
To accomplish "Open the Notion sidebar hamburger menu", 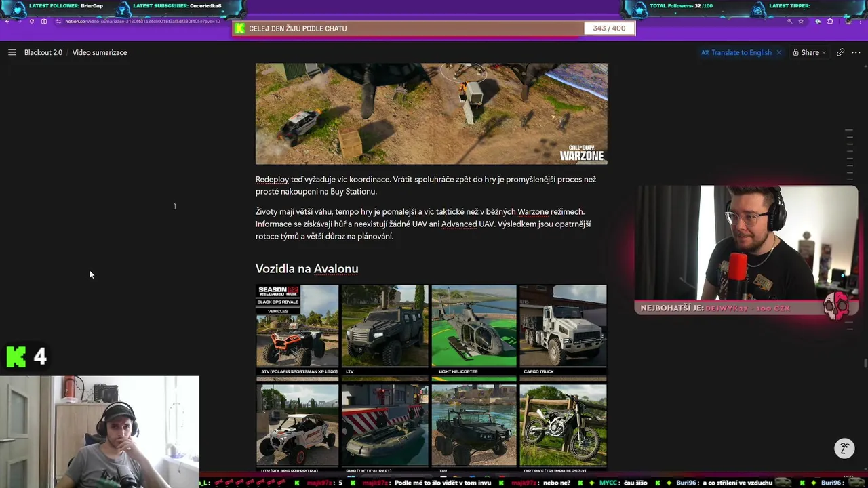I will [x=12, y=52].
